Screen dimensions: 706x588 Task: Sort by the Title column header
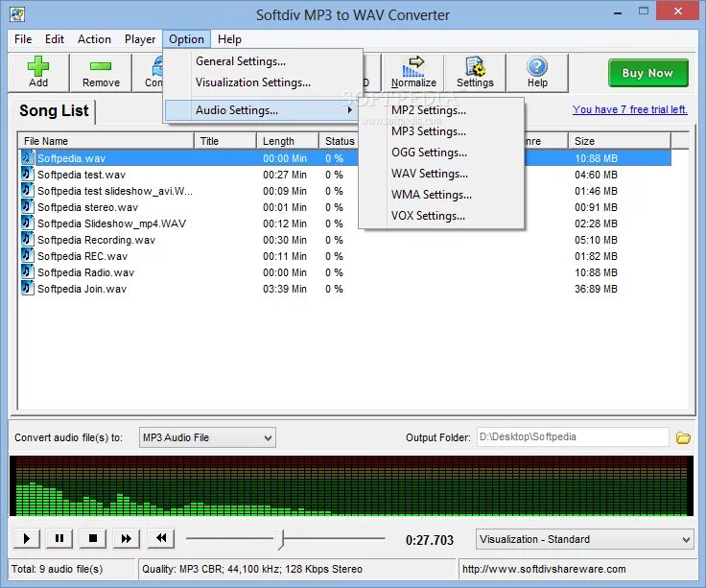pos(225,141)
